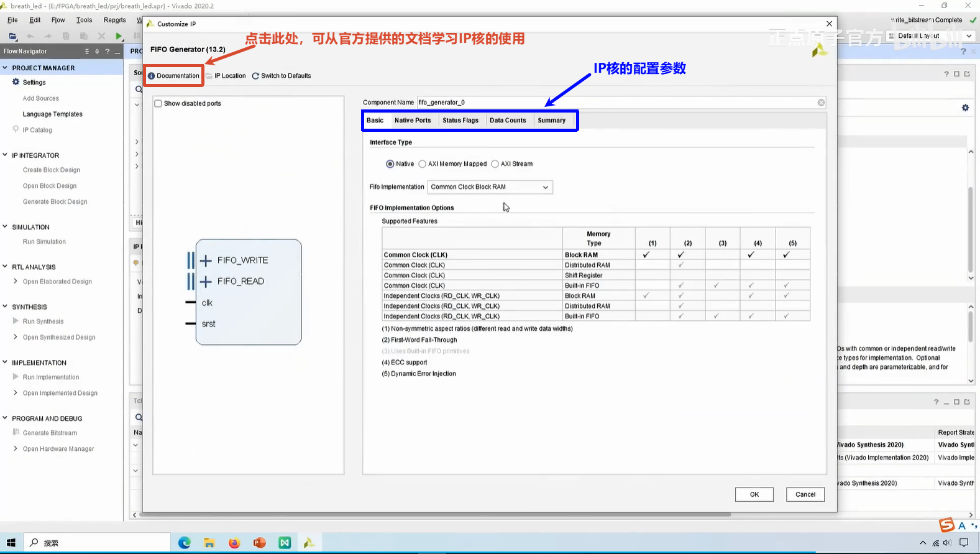
Task: Collapse all items in Flow Navigator header
Action: (x=87, y=52)
